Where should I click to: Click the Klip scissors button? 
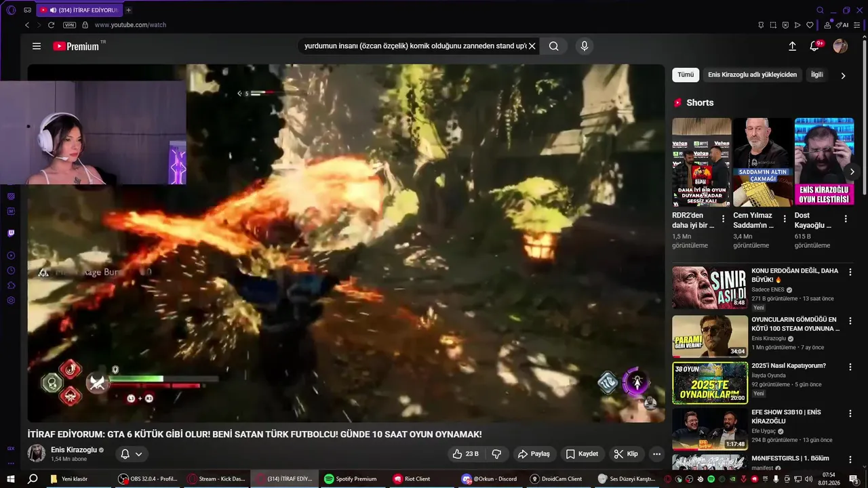pos(626,454)
